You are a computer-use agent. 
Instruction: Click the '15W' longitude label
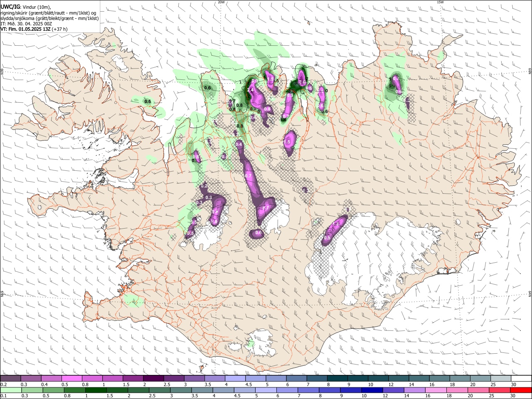(440, 2)
